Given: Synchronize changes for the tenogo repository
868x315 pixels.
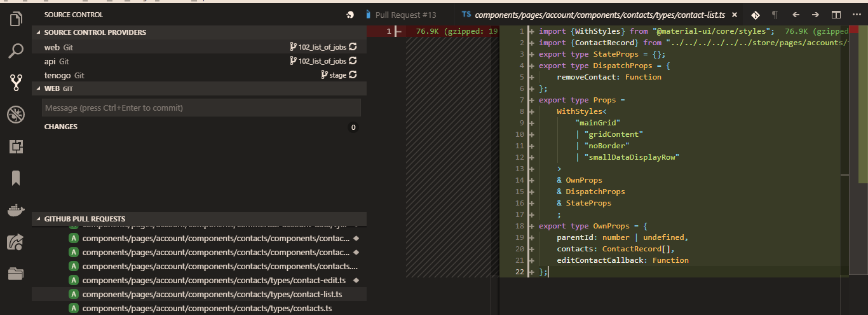Looking at the screenshot, I should (x=353, y=75).
